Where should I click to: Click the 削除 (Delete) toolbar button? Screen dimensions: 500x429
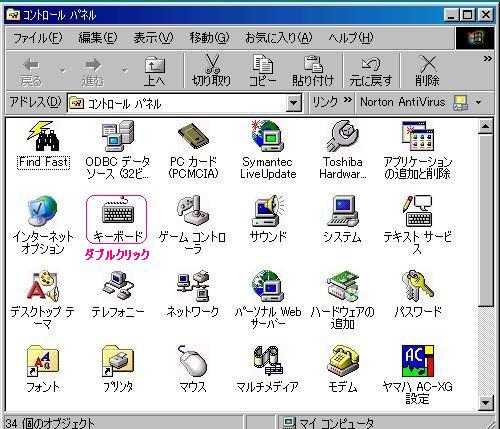(427, 71)
